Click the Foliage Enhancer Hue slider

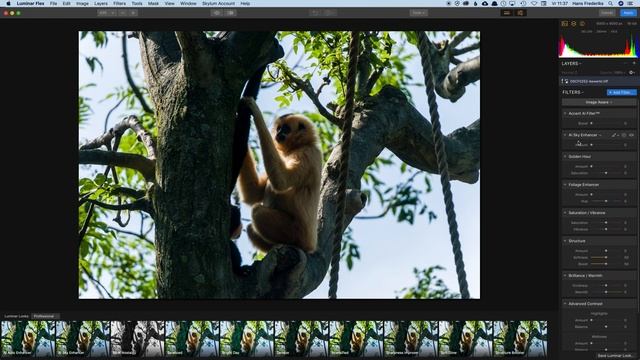coord(607,201)
